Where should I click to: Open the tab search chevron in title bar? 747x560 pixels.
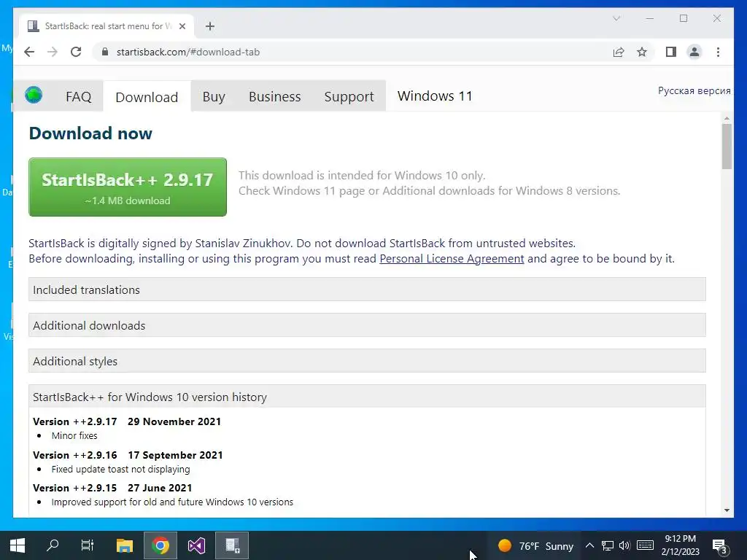click(x=616, y=18)
